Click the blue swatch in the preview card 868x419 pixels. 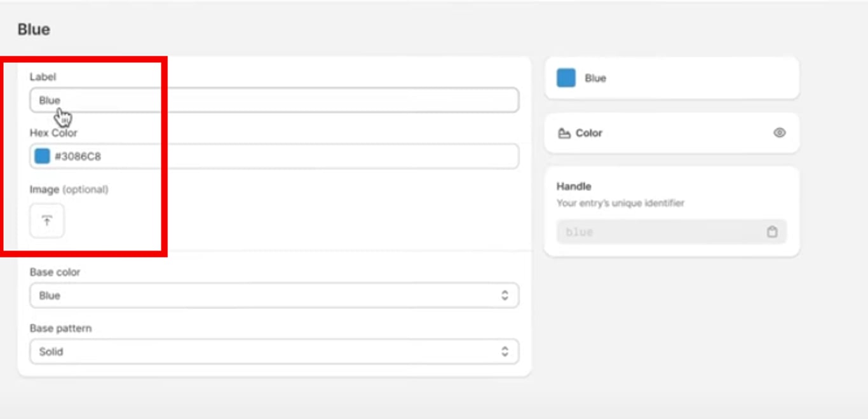click(566, 78)
